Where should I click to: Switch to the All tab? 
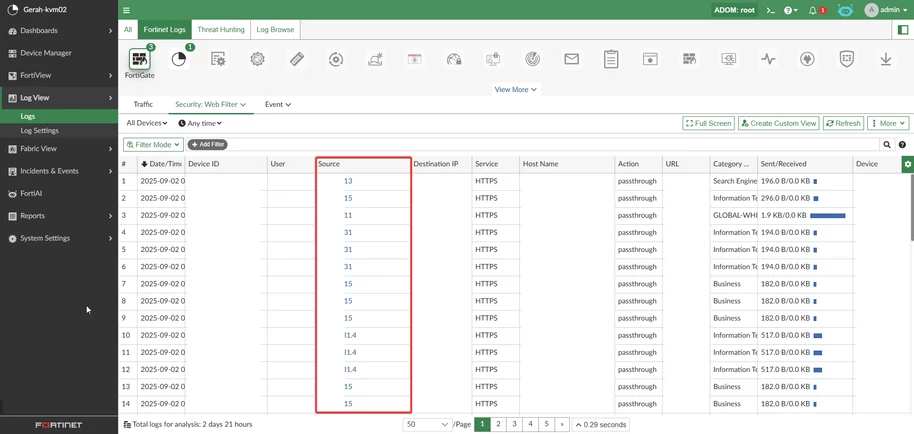[x=128, y=29]
